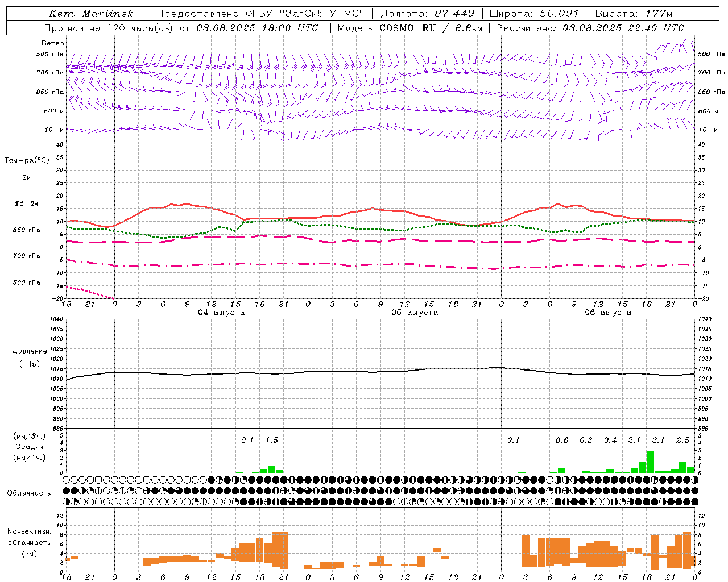Click "Рассчитано: 03.08.2025 22:40 UTC" text
Viewport: 728px width, 582px height.
pos(590,28)
